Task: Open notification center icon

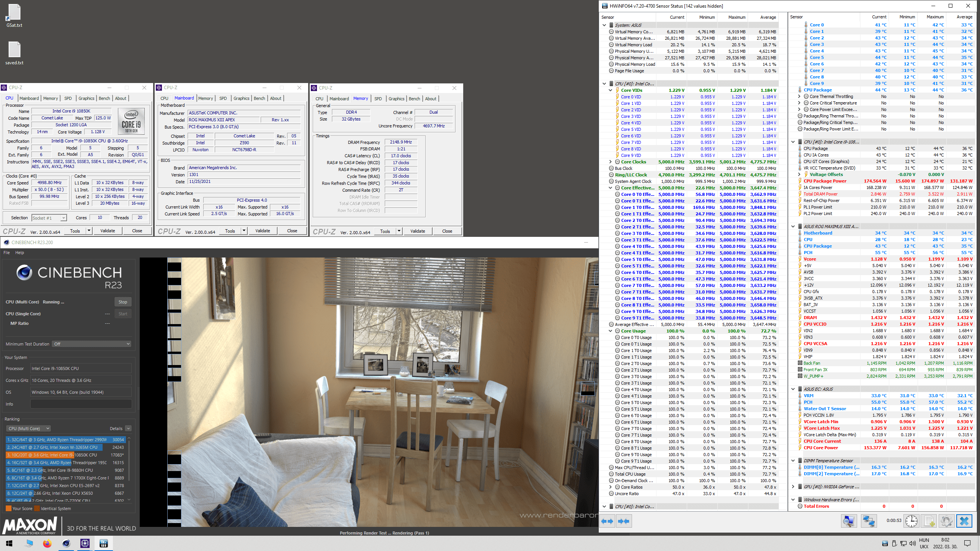Action: 967,543
